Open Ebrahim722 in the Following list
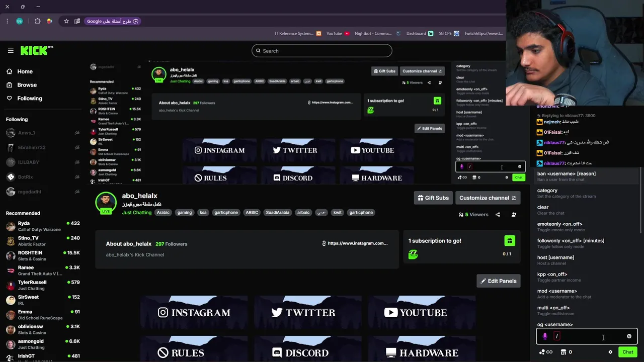The width and height of the screenshot is (644, 362). tap(43, 147)
